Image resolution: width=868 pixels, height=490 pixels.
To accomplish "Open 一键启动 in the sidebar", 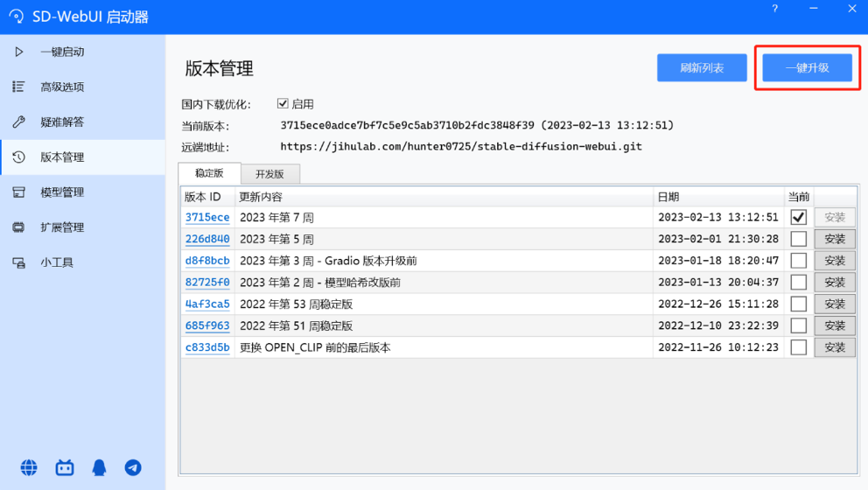I will pos(82,52).
